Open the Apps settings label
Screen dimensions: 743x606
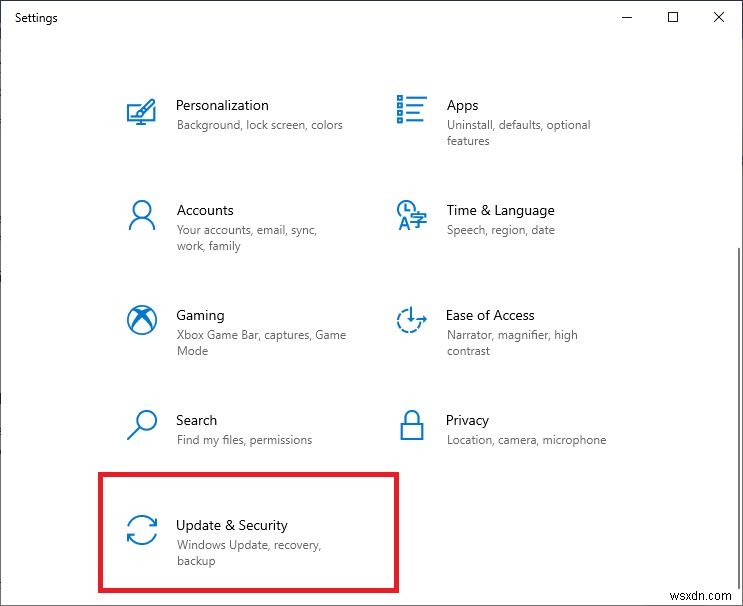(462, 105)
